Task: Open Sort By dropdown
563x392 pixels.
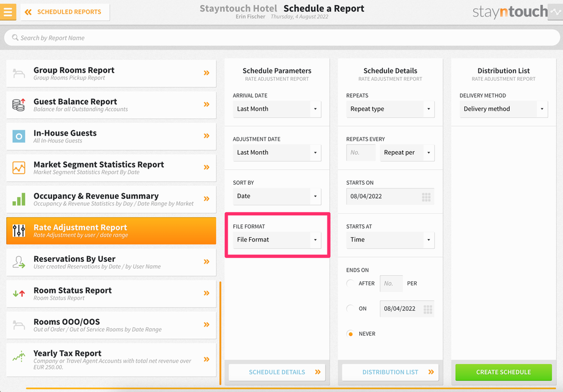Action: click(277, 196)
